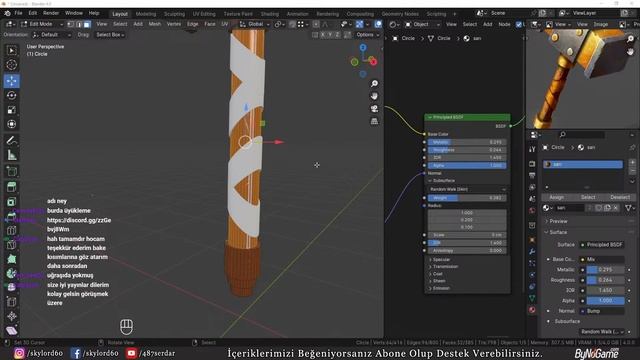Screen dimensions: 640x360
Task: Click the Deselect button
Action: click(x=620, y=197)
